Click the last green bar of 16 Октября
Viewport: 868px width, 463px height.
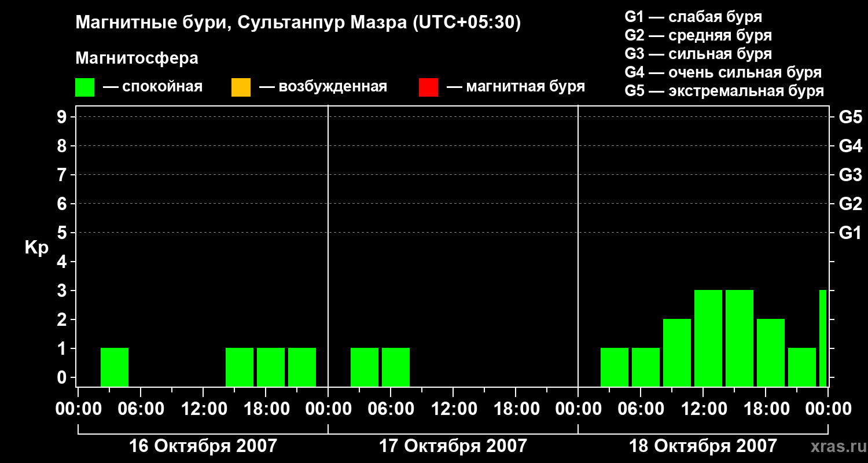(x=302, y=367)
